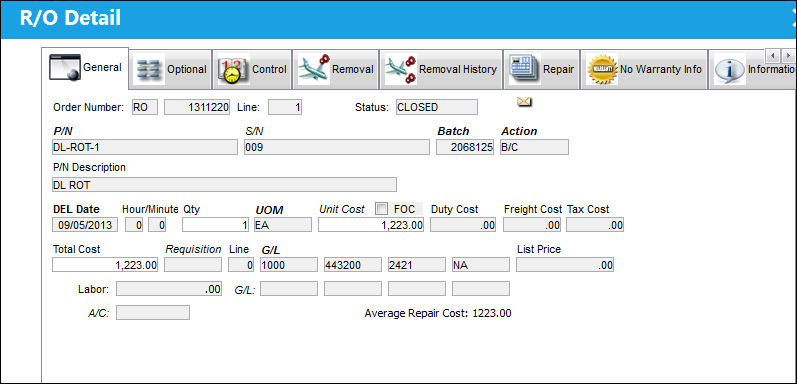Image resolution: width=797 pixels, height=384 pixels.
Task: Open the Information tab
Action: coord(752,69)
